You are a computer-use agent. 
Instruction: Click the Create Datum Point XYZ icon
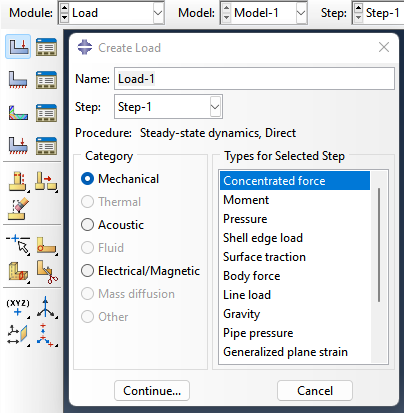click(x=18, y=308)
